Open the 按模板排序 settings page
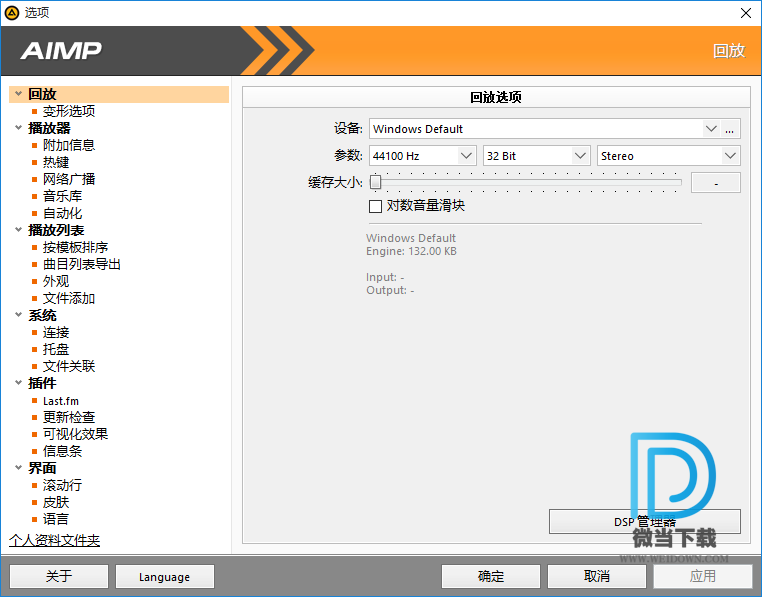The image size is (762, 597). click(75, 247)
